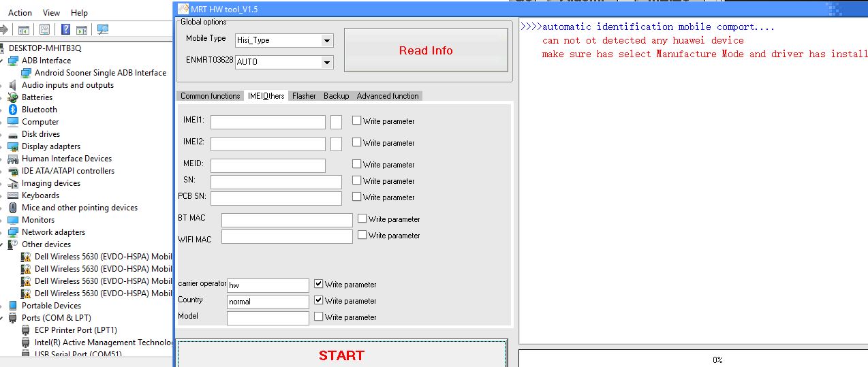
Task: Enable Write parameter for BT MAC
Action: pyautogui.click(x=362, y=219)
